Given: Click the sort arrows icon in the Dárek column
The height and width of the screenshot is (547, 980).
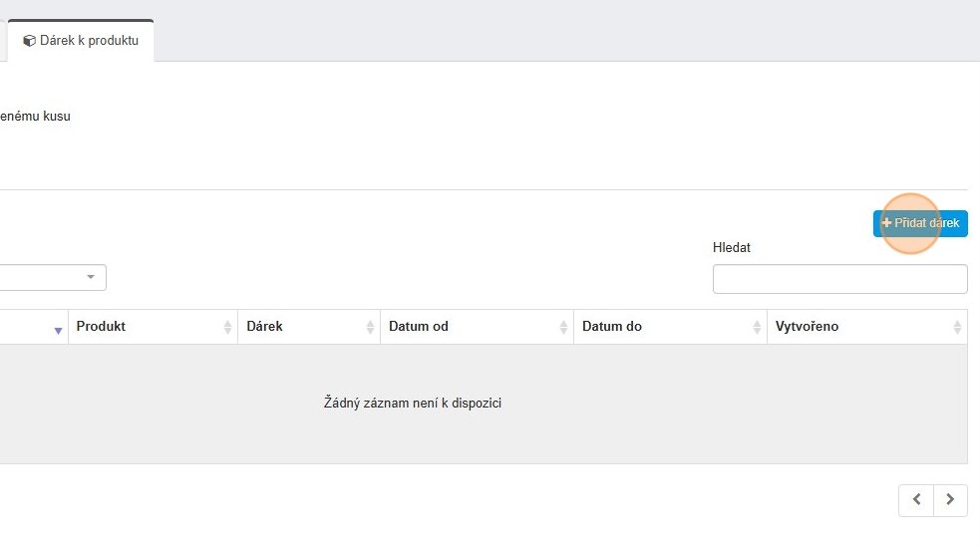Looking at the screenshot, I should click(x=370, y=327).
